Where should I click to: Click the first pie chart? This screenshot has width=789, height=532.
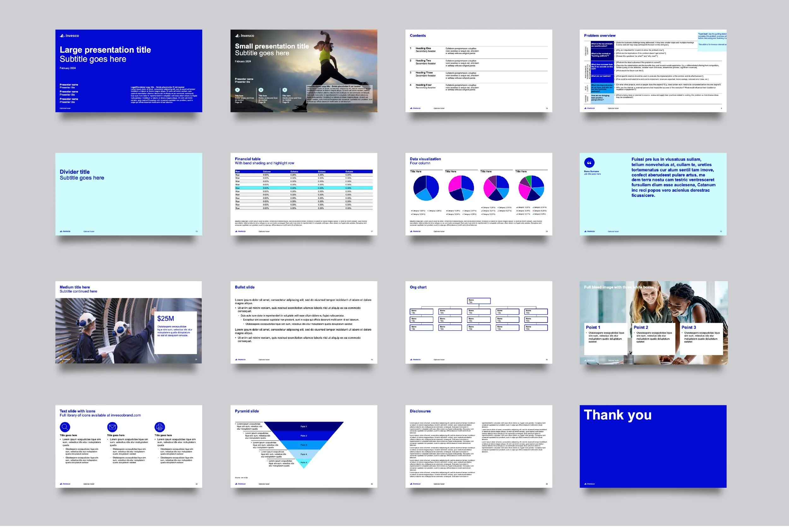click(426, 188)
